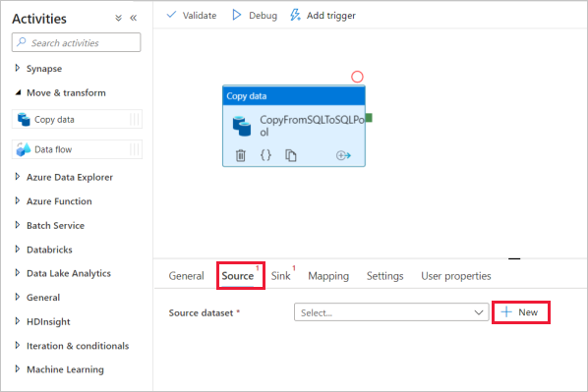Image resolution: width=588 pixels, height=392 pixels.
Task: Click the CopyFromSQLToSQLPool activity name
Action: pos(312,126)
